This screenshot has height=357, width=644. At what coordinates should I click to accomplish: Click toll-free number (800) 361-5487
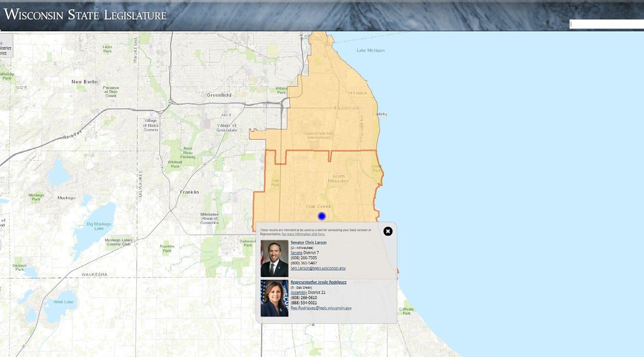pyautogui.click(x=303, y=263)
